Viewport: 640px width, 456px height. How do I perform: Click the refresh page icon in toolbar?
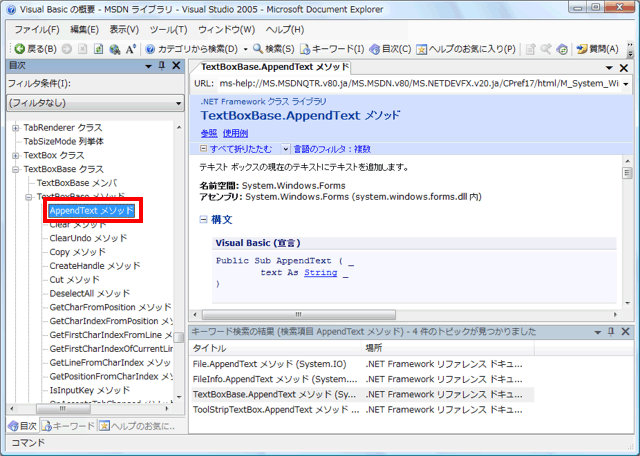click(98, 49)
